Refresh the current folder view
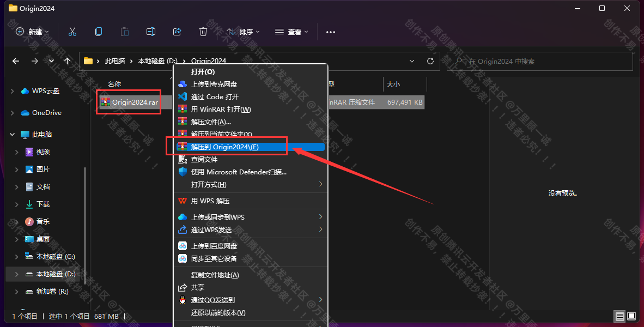This screenshot has height=327, width=644. point(430,61)
